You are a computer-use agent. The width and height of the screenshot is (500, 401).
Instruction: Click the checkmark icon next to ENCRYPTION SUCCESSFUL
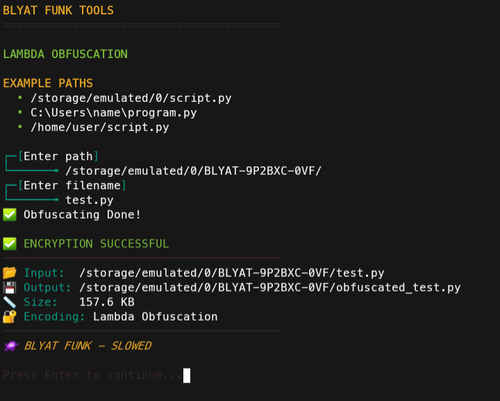click(x=10, y=244)
